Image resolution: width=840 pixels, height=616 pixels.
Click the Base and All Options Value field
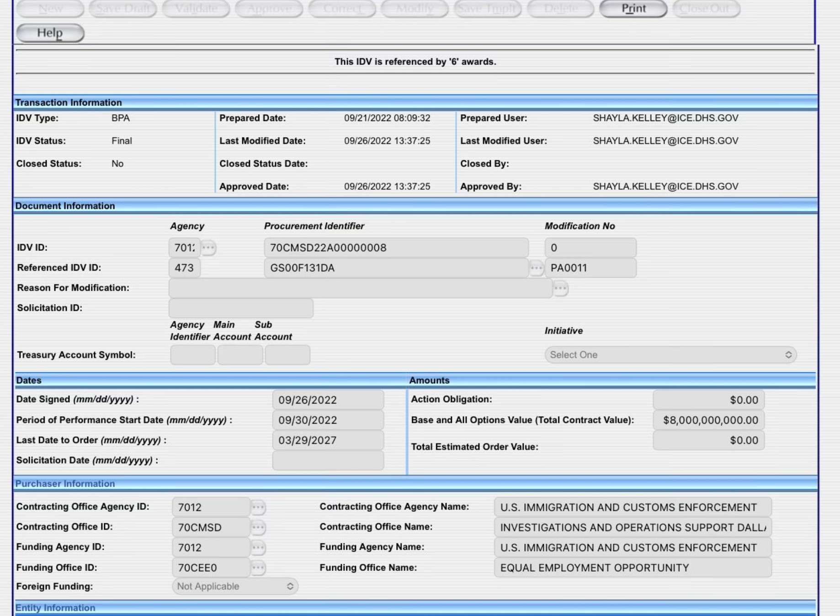coord(708,420)
